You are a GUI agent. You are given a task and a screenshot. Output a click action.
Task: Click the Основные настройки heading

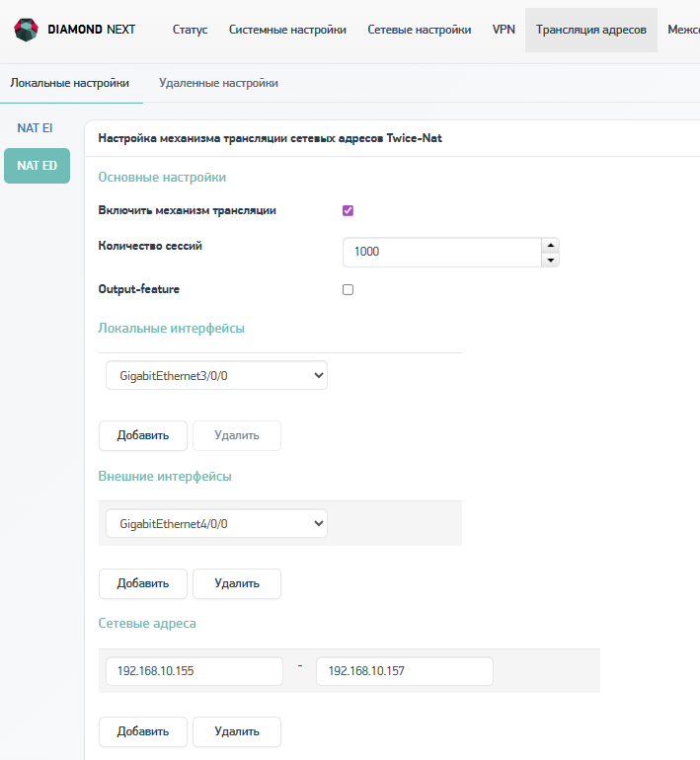click(162, 178)
